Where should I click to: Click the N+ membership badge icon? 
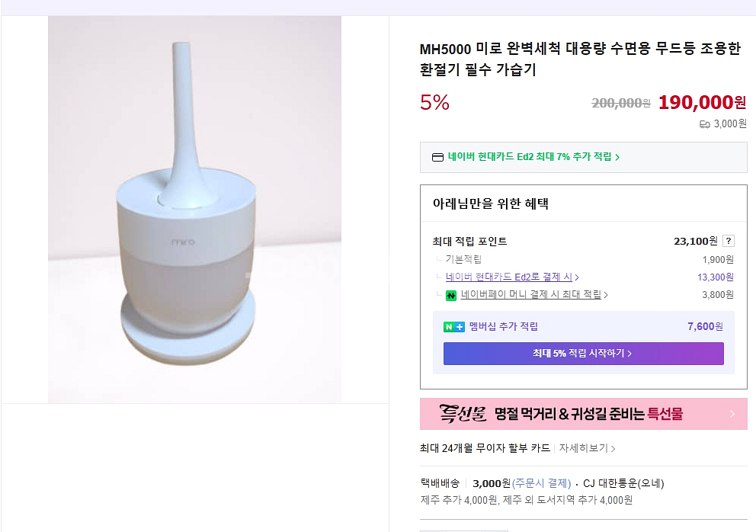(453, 327)
